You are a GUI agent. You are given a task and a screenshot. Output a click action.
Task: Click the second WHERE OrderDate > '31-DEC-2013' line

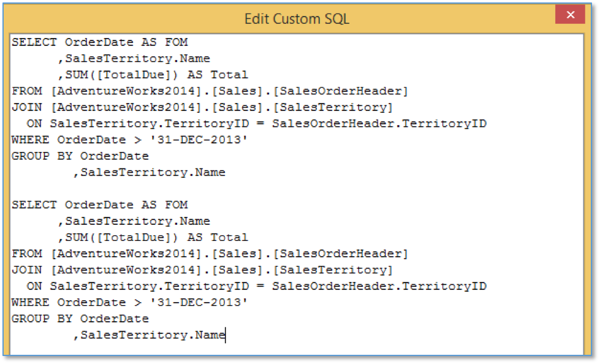point(130,302)
